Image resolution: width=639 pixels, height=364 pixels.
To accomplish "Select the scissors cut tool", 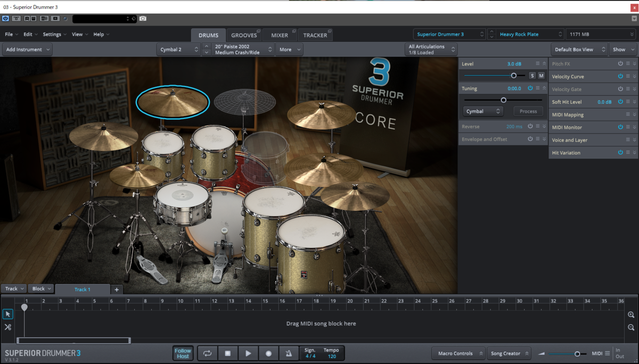I will tap(7, 327).
